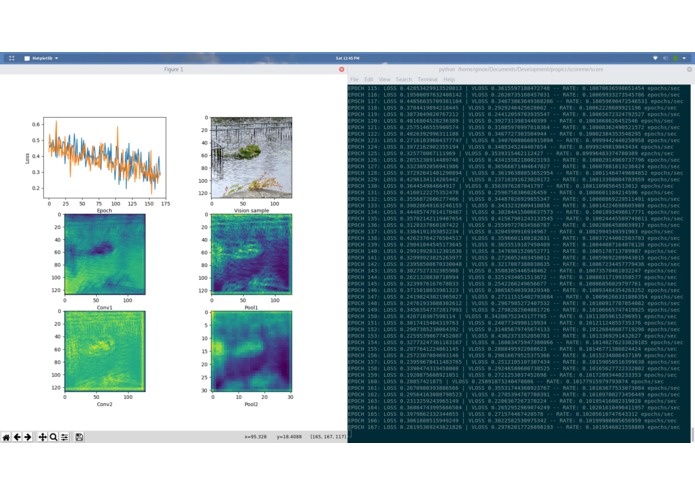Select the Pan/move axes tool
The height and width of the screenshot is (494, 695).
tap(43, 437)
